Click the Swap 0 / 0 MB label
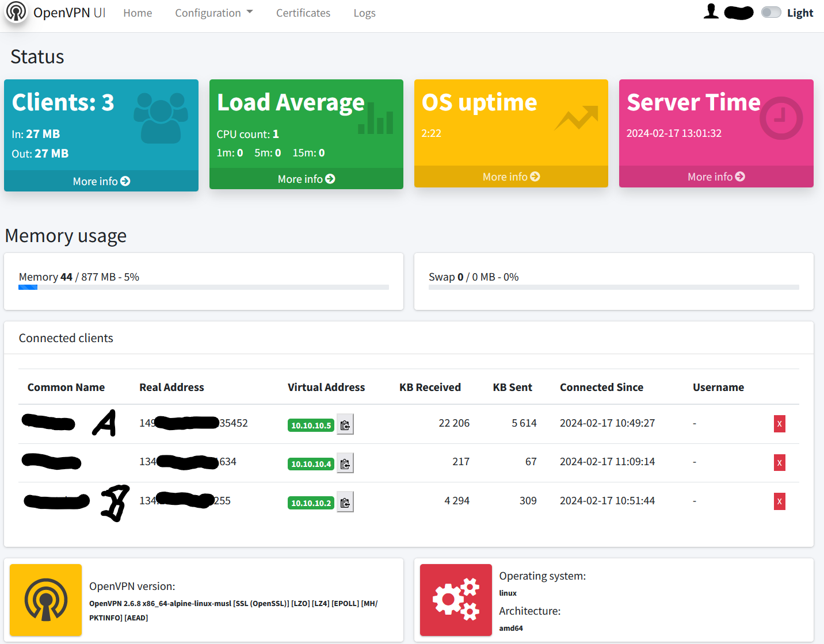The image size is (824, 644). tap(474, 277)
